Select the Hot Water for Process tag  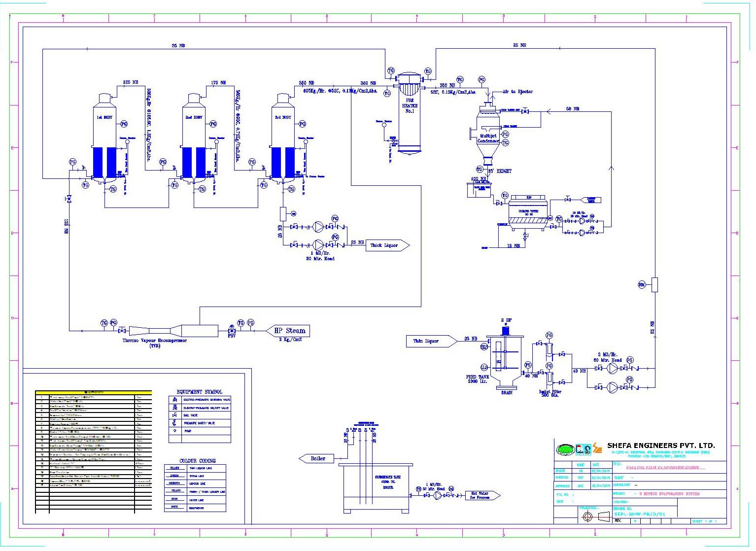click(x=482, y=495)
